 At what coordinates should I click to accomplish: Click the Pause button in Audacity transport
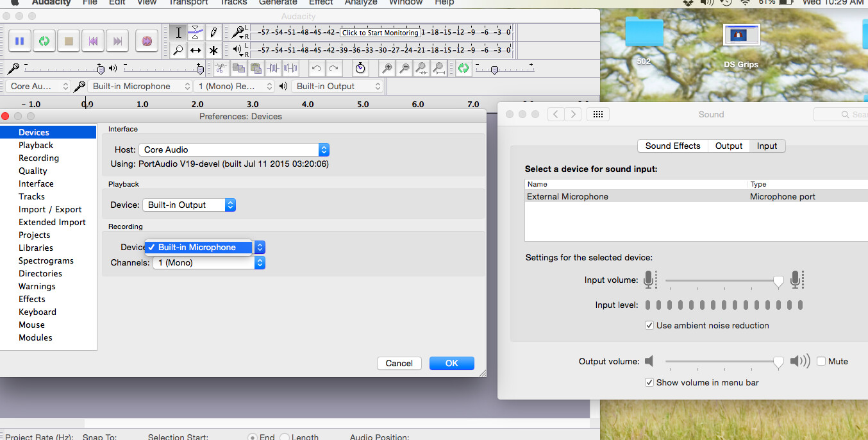click(19, 41)
